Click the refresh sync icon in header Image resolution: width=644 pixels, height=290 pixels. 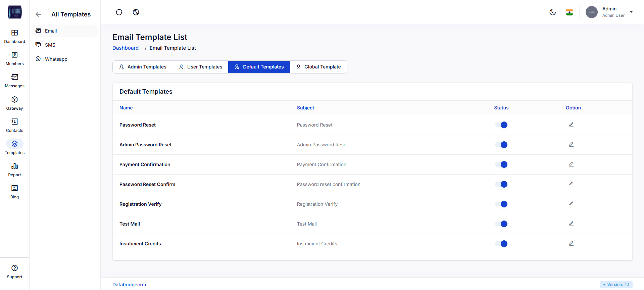pyautogui.click(x=119, y=12)
